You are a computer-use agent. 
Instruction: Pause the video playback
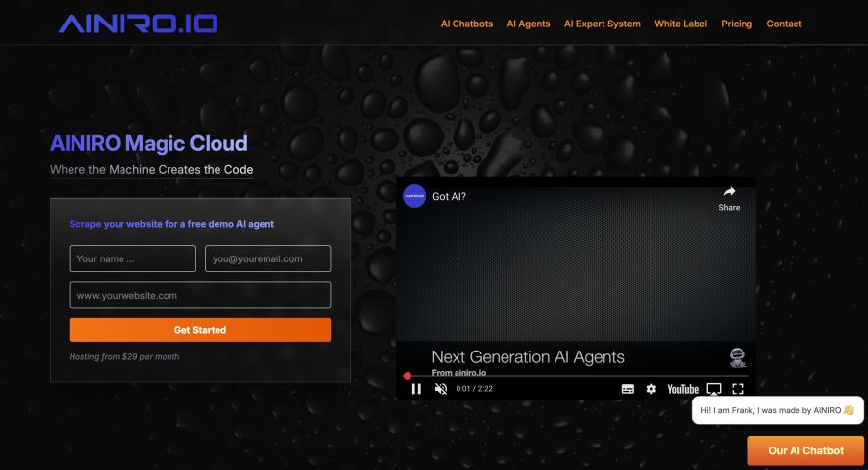click(x=416, y=389)
